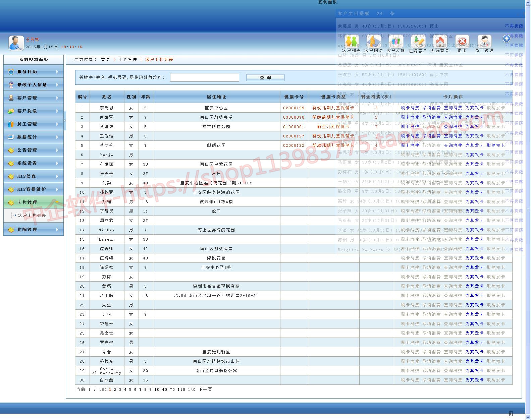Click the icon beside 数据统计

click(x=11, y=137)
